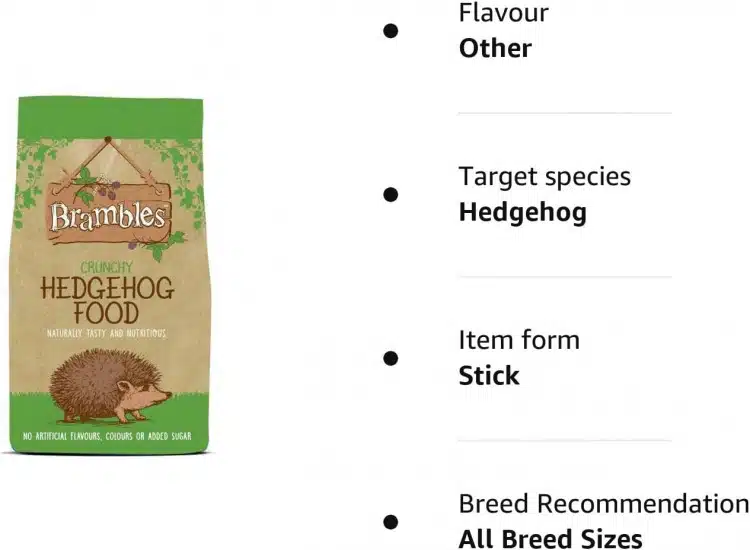The width and height of the screenshot is (750, 550).
Task: Click the bullet next to Breed Recommendation
Action: (x=391, y=522)
